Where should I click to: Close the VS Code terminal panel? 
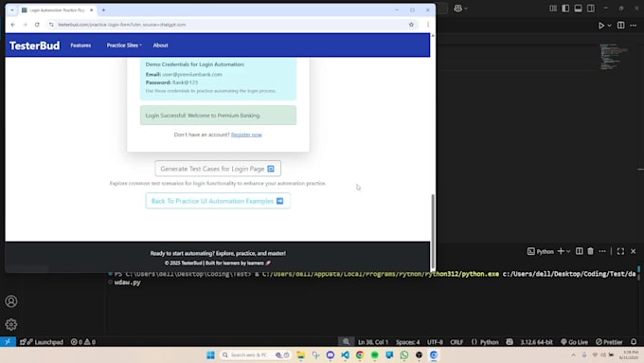[x=634, y=251]
